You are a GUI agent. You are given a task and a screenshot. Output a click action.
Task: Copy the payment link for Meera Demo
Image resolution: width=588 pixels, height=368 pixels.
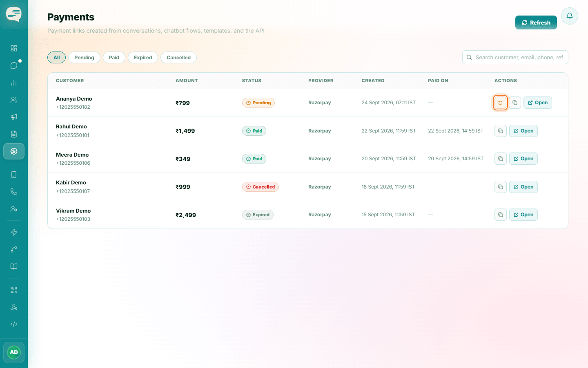tap(501, 159)
